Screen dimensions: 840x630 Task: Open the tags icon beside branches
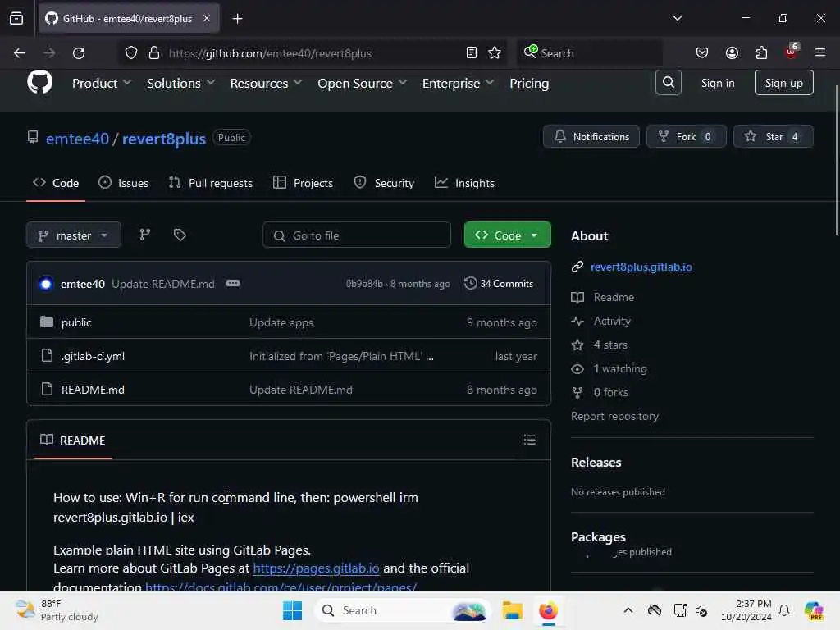click(x=180, y=235)
